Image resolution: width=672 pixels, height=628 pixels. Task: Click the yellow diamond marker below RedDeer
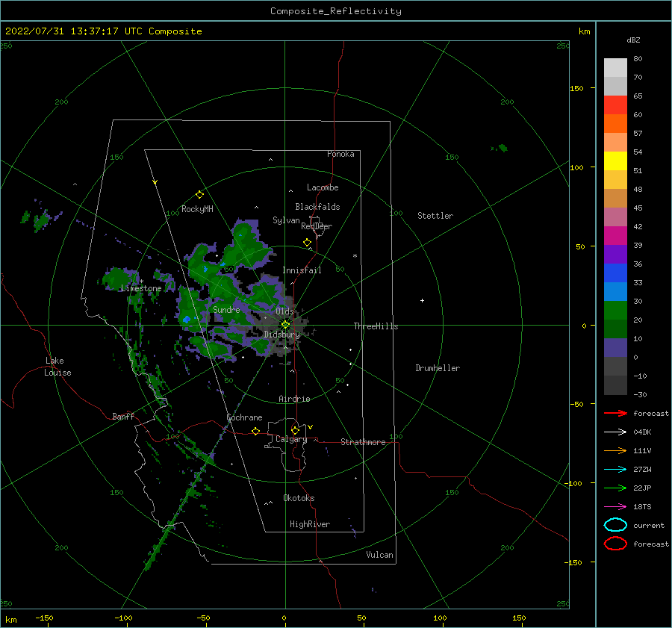coord(308,243)
